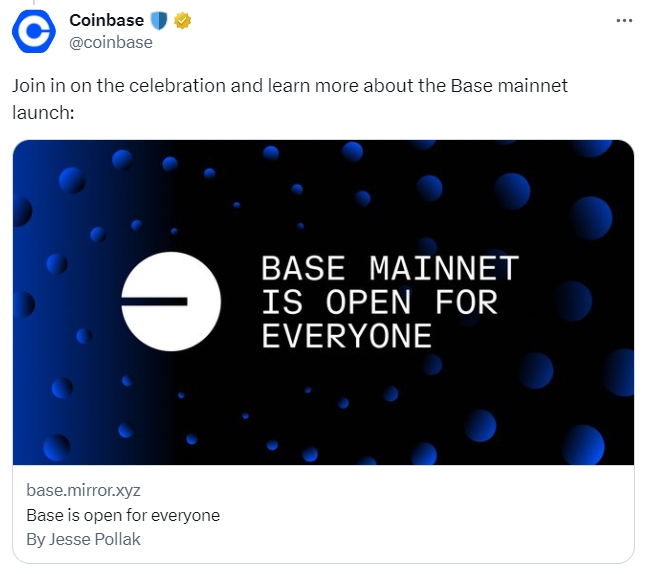The image size is (648, 574).
Task: Click the gold verified checkmark badge
Action: (x=182, y=20)
